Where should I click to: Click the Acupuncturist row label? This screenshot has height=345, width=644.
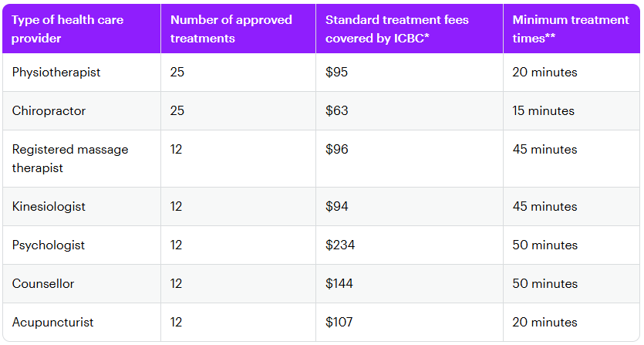[52, 323]
